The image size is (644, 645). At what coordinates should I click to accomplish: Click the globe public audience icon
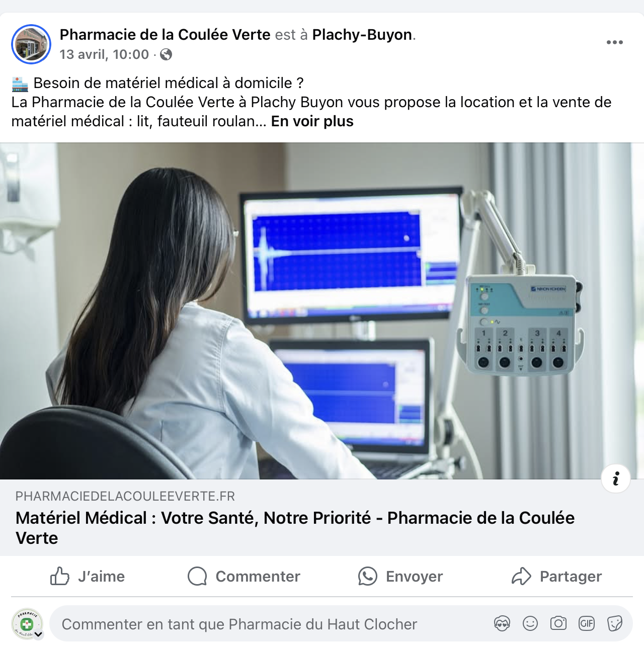tap(166, 54)
